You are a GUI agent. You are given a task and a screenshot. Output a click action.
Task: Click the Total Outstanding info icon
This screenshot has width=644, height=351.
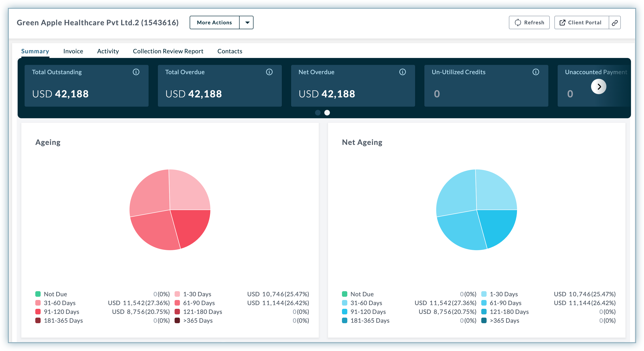click(136, 72)
